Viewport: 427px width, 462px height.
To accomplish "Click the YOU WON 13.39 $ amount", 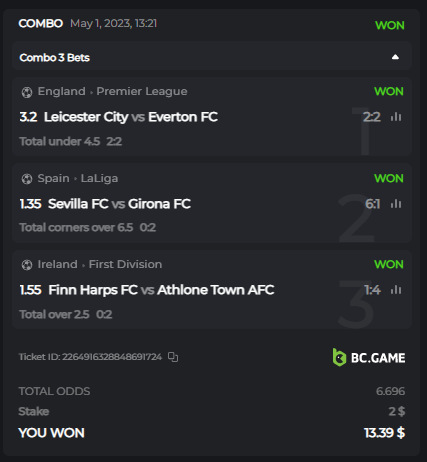I will [x=384, y=433].
